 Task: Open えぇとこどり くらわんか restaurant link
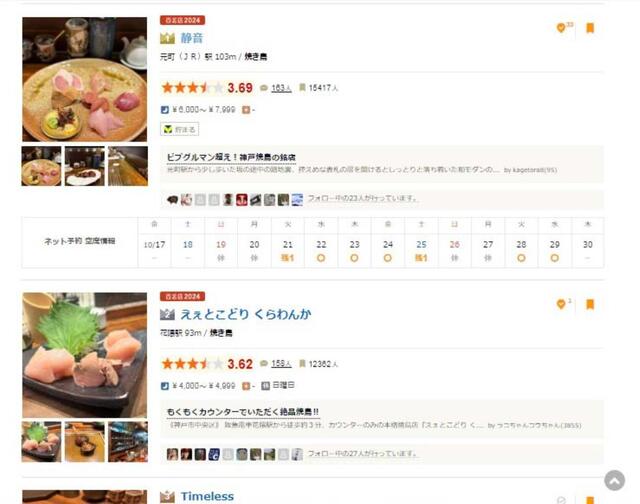point(246,314)
